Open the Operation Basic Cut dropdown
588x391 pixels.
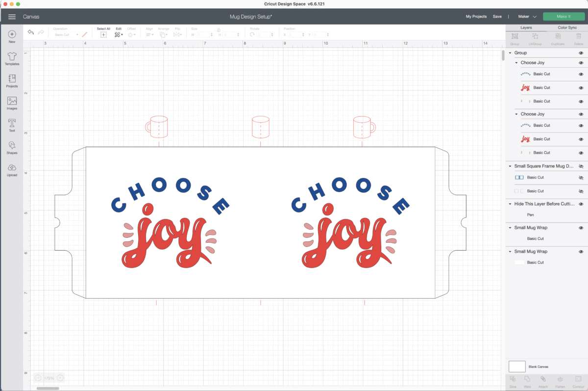[66, 35]
